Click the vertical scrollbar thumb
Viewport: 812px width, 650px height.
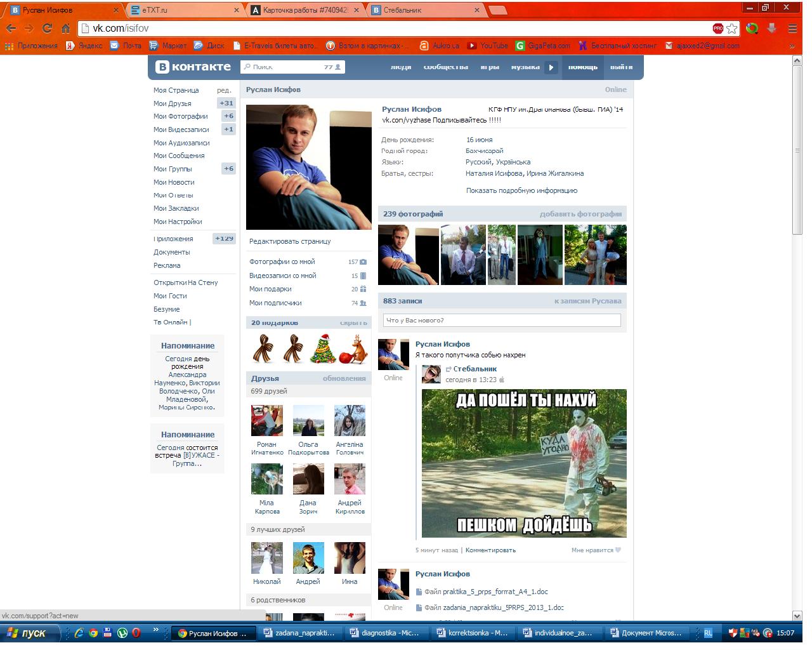797,150
